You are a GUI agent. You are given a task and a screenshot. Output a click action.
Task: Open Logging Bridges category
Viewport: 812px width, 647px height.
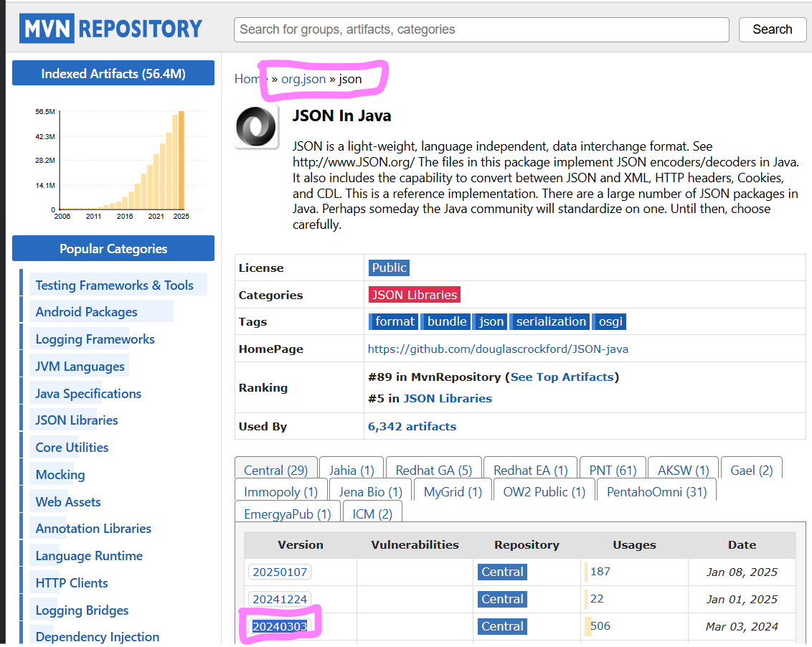coord(82,610)
